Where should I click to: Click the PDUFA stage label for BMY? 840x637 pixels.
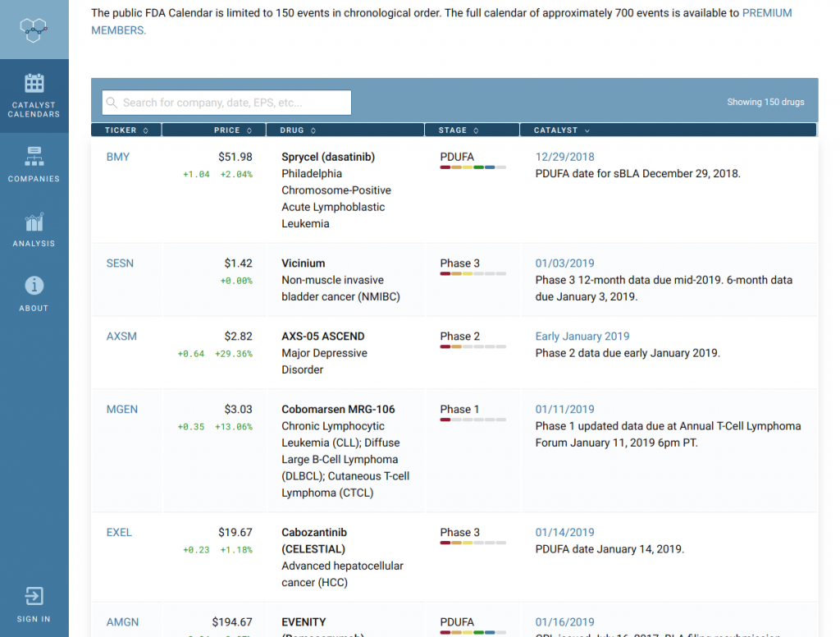pyautogui.click(x=457, y=157)
